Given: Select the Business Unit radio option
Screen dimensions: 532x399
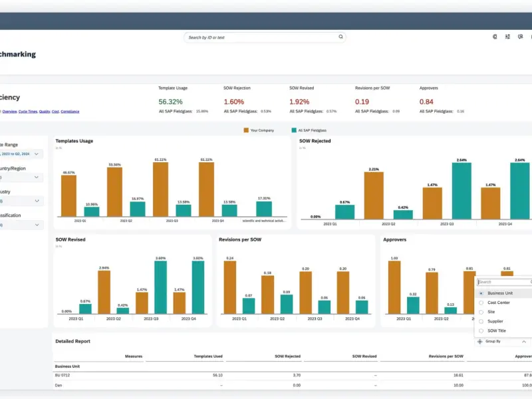Looking at the screenshot, I should tap(481, 293).
